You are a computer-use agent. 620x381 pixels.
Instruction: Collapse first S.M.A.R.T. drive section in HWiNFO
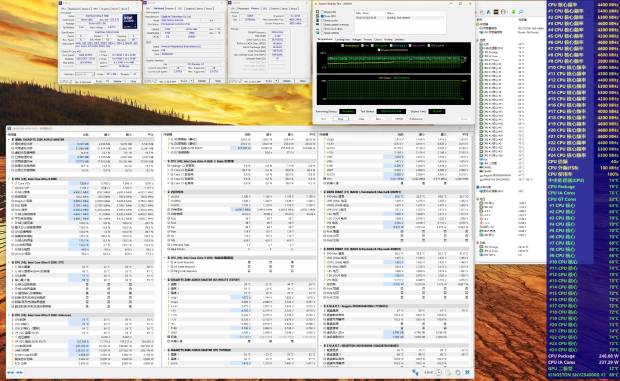click(322, 306)
